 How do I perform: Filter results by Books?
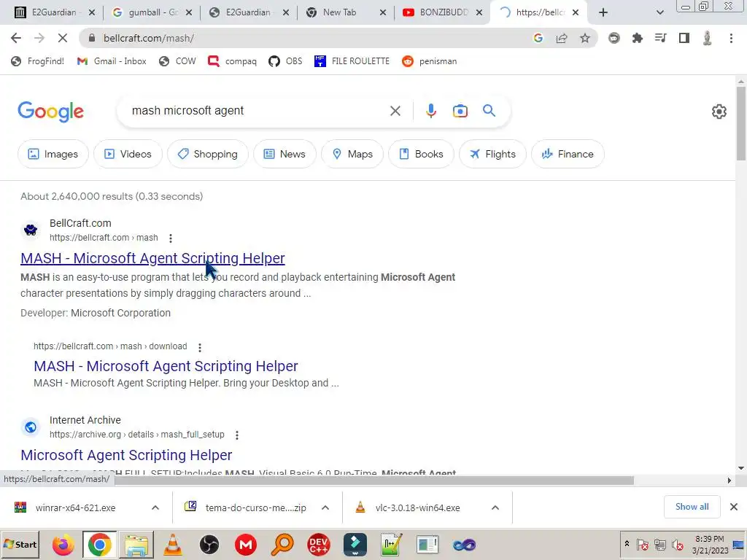[x=421, y=154]
